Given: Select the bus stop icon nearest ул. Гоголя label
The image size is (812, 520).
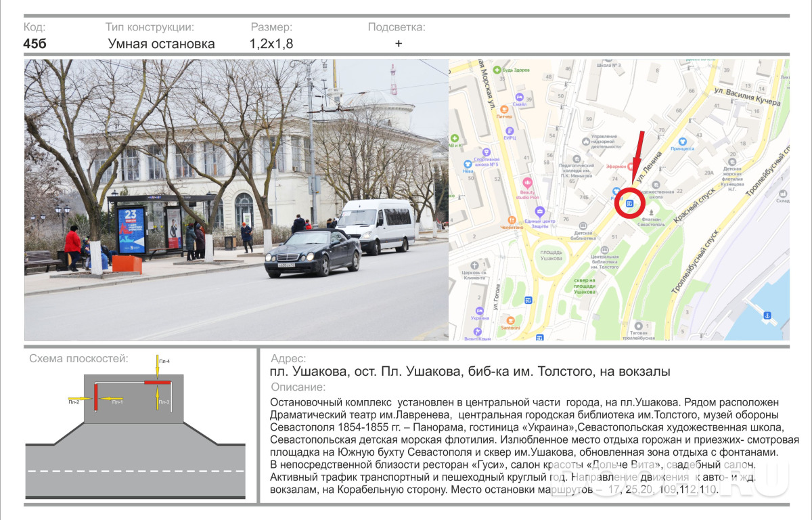Looking at the screenshot, I should 528,300.
